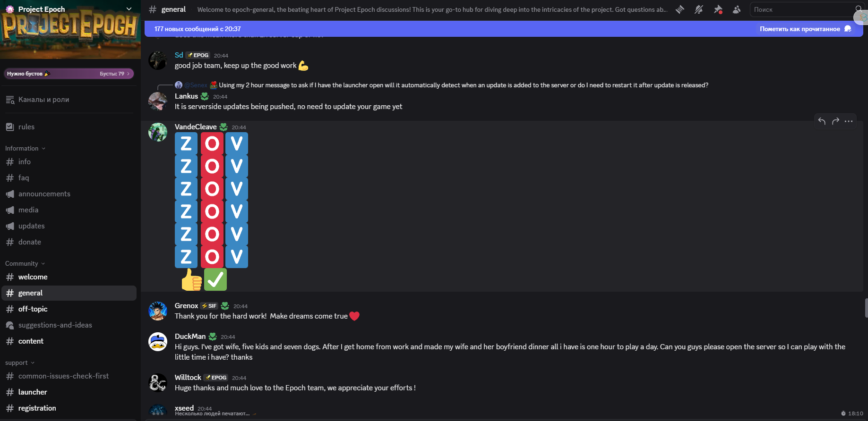
Task: Click the reply arrow on VandeCleave's message
Action: pyautogui.click(x=822, y=121)
